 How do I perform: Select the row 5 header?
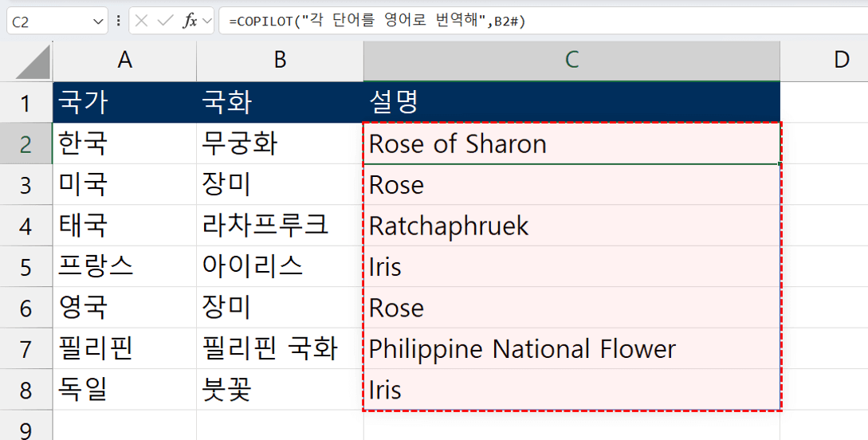26,267
